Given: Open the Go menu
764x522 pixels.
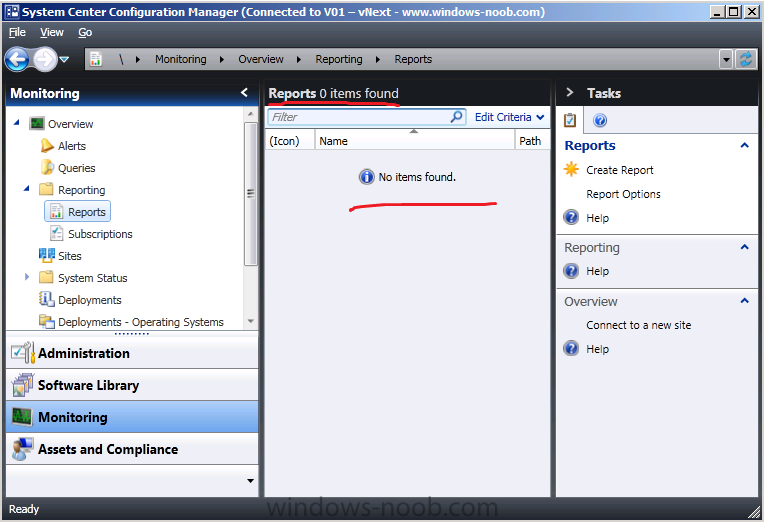Looking at the screenshot, I should click(85, 32).
